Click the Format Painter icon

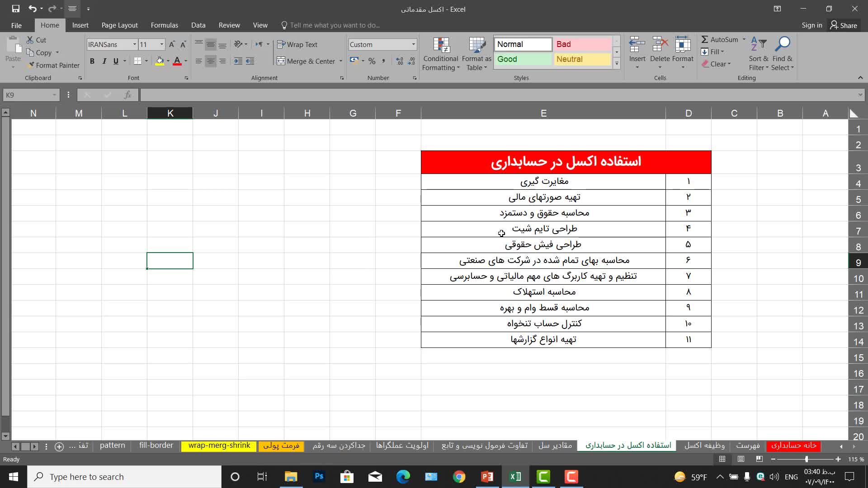(x=31, y=66)
